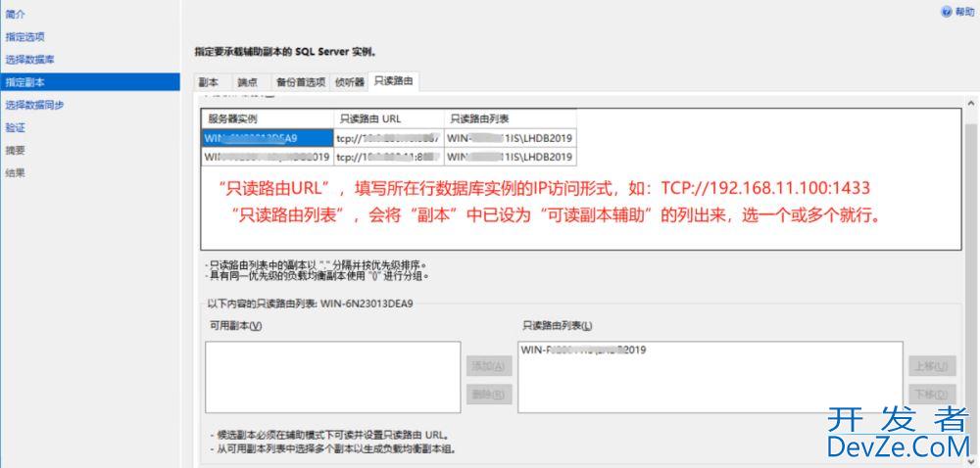
Task: Select the second-row server instance cell ending 2019
Action: tap(268, 157)
